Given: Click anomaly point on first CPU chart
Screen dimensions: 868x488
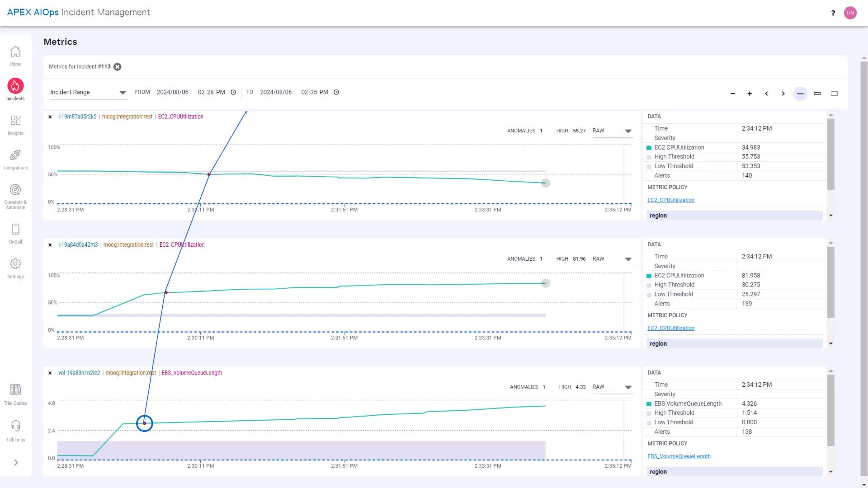Looking at the screenshot, I should (209, 174).
